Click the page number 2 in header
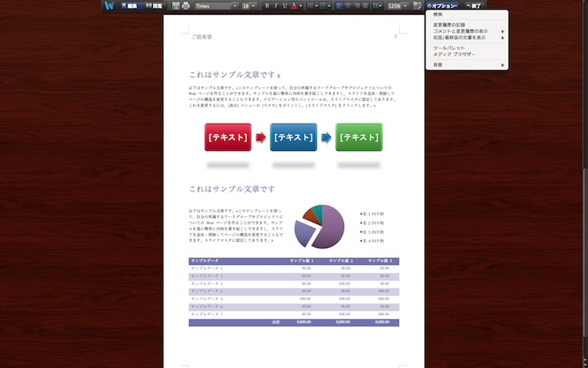 coord(395,36)
